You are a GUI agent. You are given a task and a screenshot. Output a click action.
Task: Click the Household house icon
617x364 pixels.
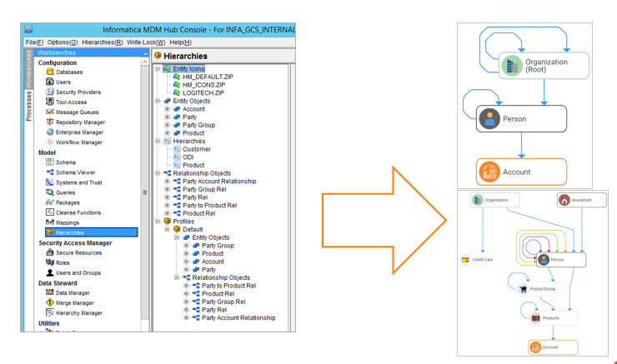pos(564,200)
